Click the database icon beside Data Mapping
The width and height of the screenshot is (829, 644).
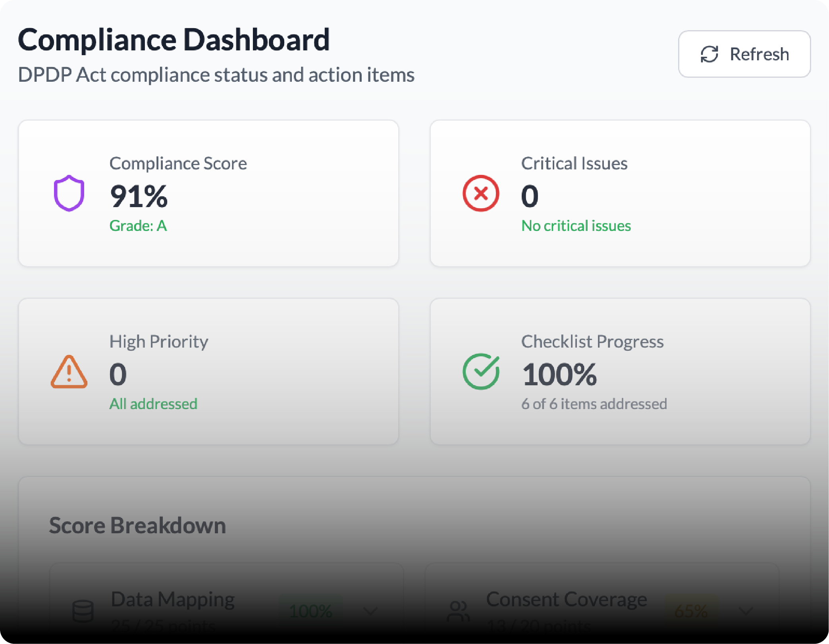click(83, 611)
